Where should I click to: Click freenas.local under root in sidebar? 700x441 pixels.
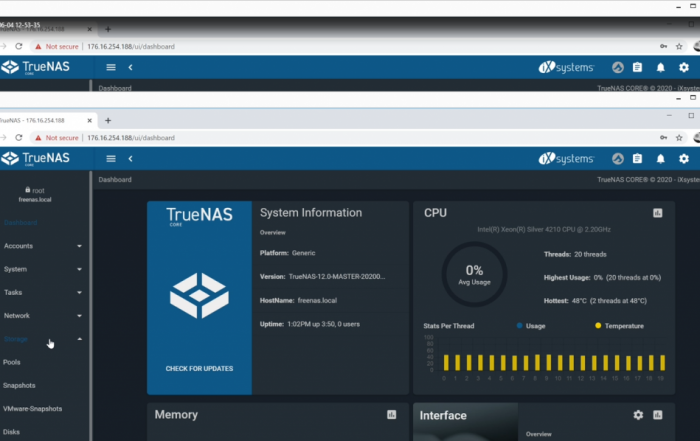[35, 200]
